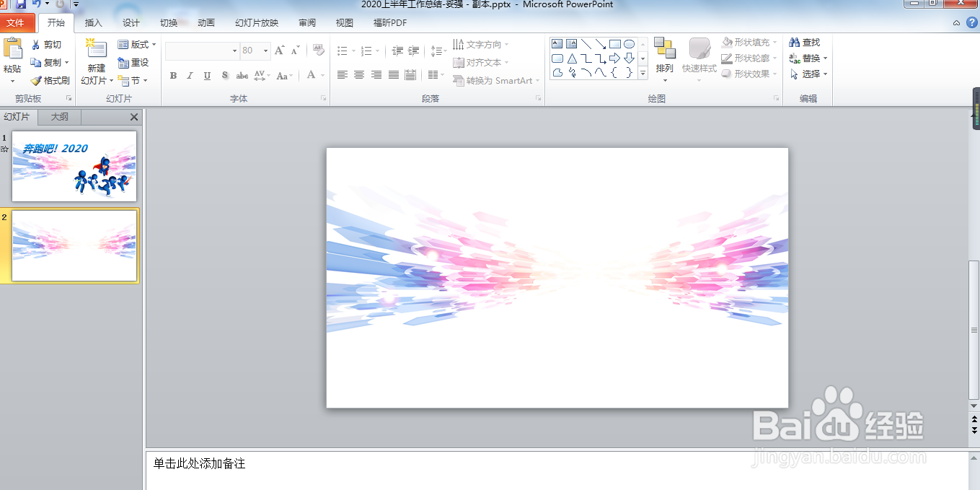Open the Arrange 排列 menu

(x=664, y=59)
